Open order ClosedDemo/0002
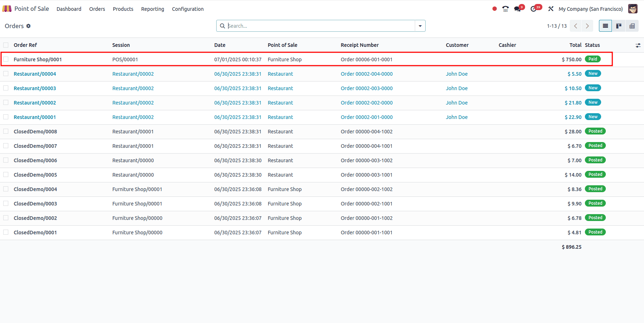 (35, 218)
